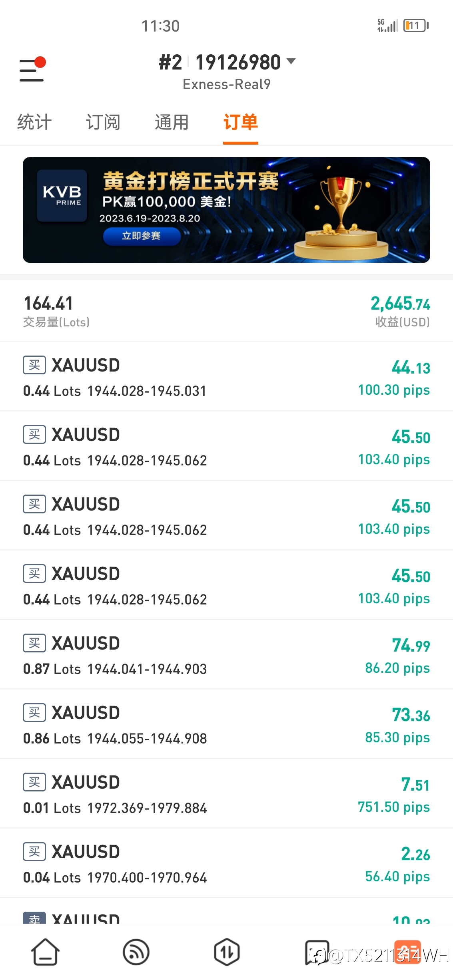Image resolution: width=453 pixels, height=980 pixels.
Task: Tap the orange icon at bottom right
Action: (407, 952)
